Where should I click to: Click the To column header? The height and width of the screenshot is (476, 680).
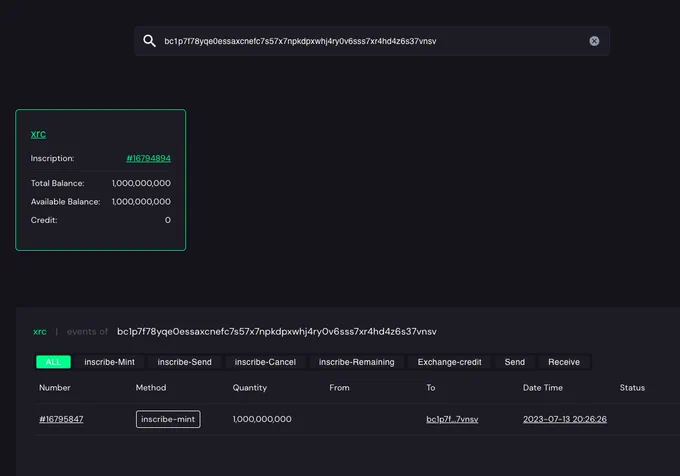click(x=431, y=388)
